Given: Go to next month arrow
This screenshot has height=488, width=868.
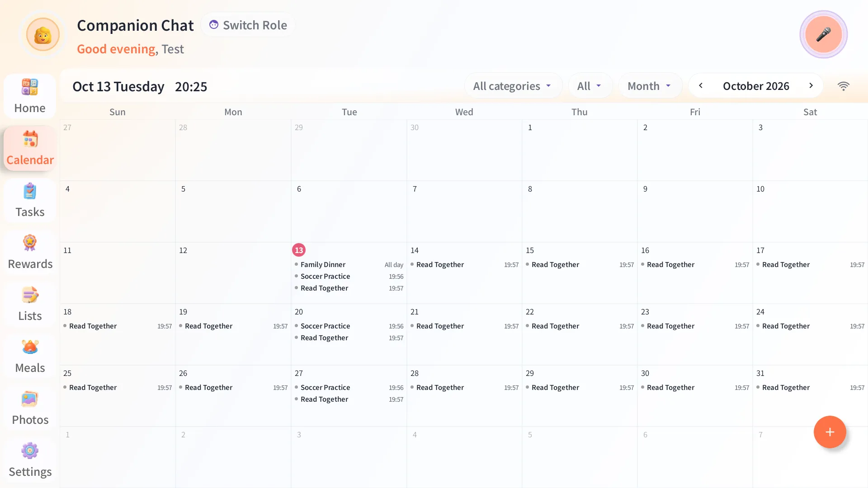Looking at the screenshot, I should point(811,85).
